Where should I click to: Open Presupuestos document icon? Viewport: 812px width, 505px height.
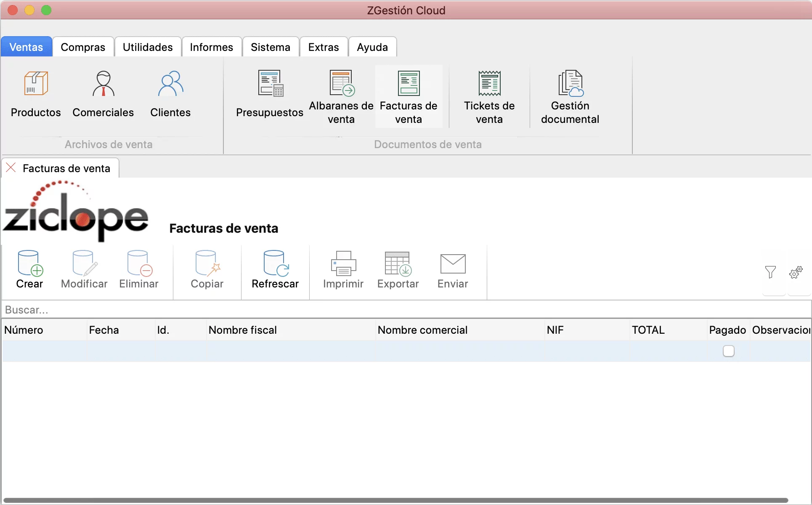270,83
